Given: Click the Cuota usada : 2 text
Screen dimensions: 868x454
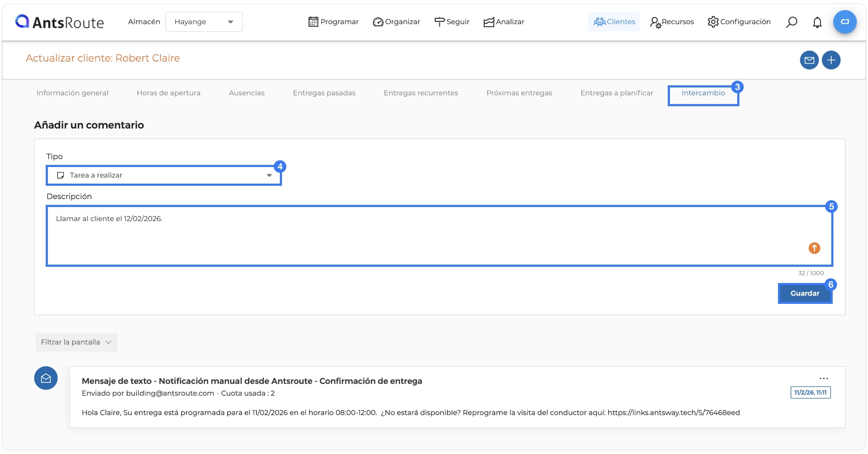Looking at the screenshot, I should pos(248,393).
